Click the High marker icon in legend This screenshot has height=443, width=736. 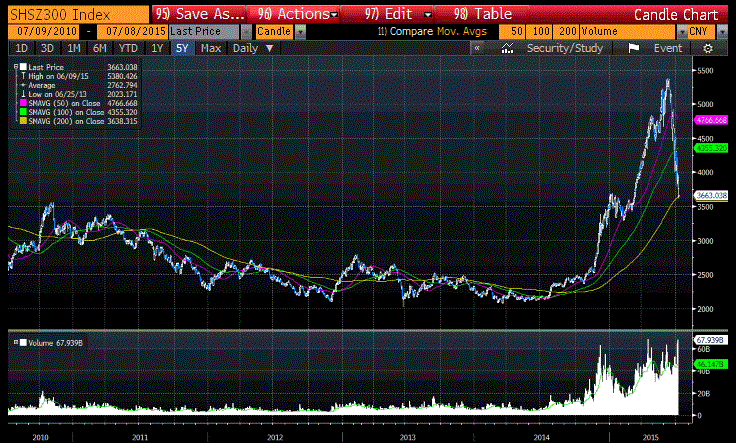click(20, 73)
